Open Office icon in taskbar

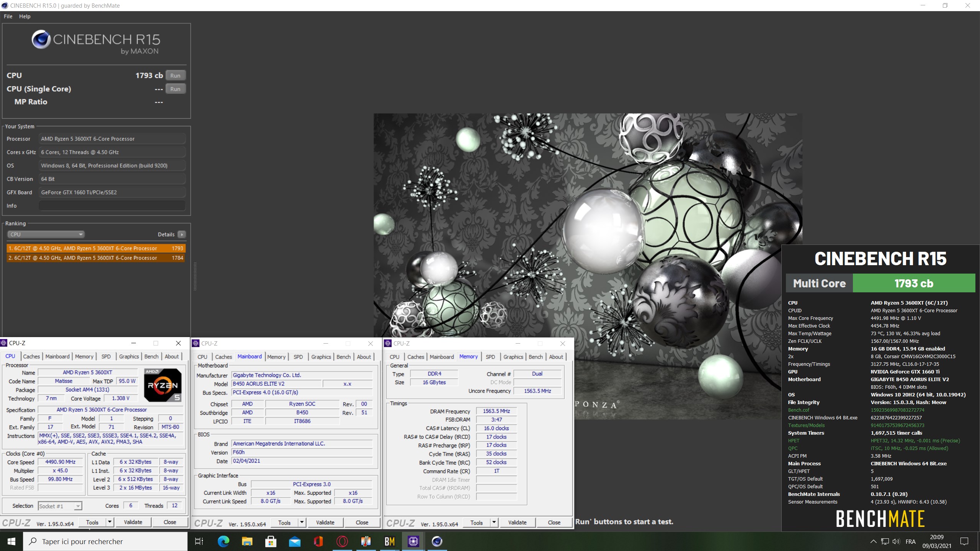[318, 541]
